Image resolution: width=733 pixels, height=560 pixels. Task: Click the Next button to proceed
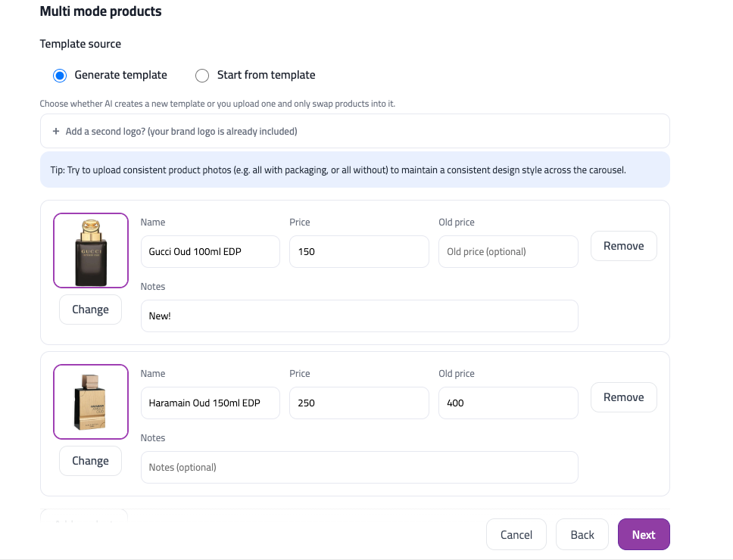643,534
